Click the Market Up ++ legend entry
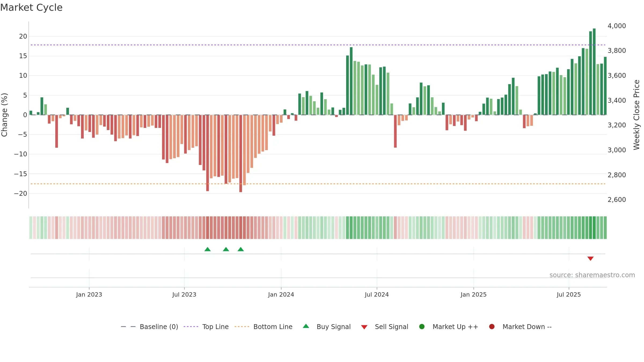The image size is (644, 362). pos(449,327)
